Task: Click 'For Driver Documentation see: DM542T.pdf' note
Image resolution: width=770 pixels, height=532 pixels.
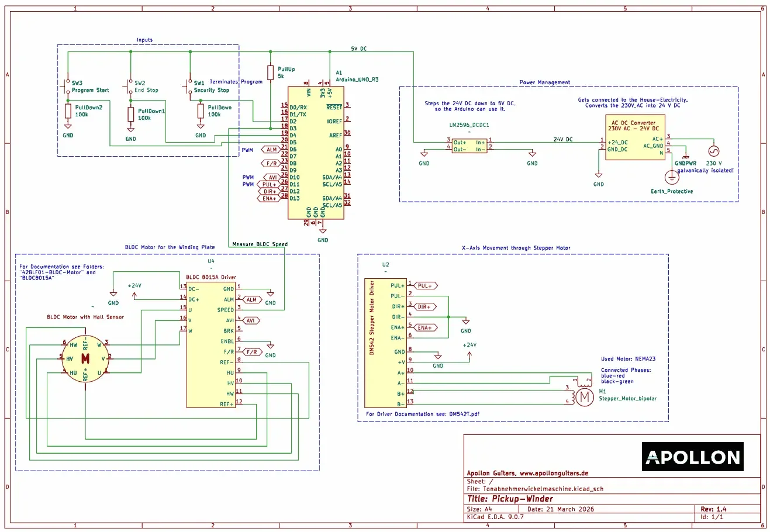Action: click(x=423, y=414)
